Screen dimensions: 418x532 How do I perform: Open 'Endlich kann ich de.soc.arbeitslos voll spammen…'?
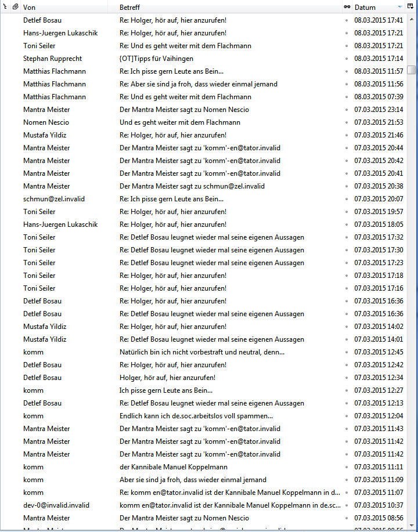click(x=196, y=416)
